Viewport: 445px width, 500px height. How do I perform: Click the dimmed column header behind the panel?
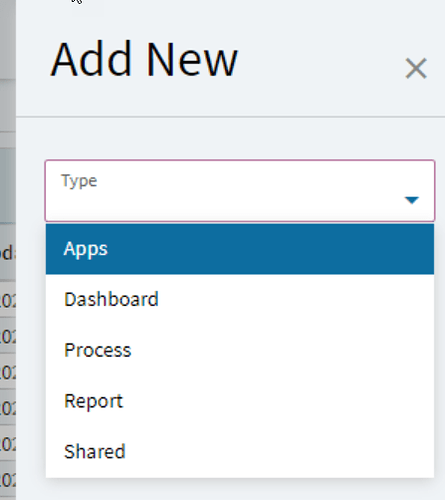[x=8, y=253]
